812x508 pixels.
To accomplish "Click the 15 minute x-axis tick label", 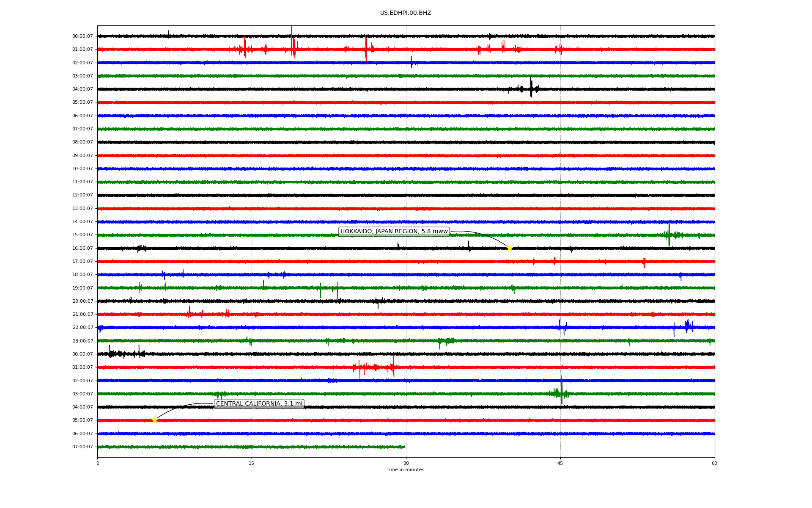I will click(252, 463).
